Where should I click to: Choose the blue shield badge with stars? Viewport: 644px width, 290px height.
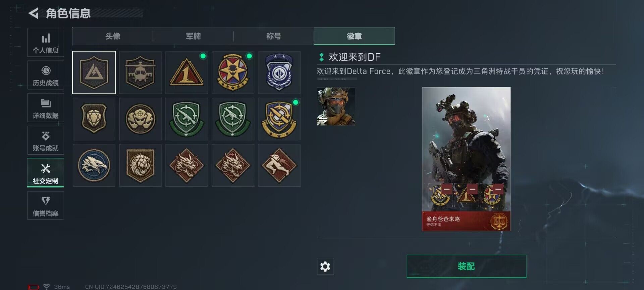pyautogui.click(x=279, y=72)
